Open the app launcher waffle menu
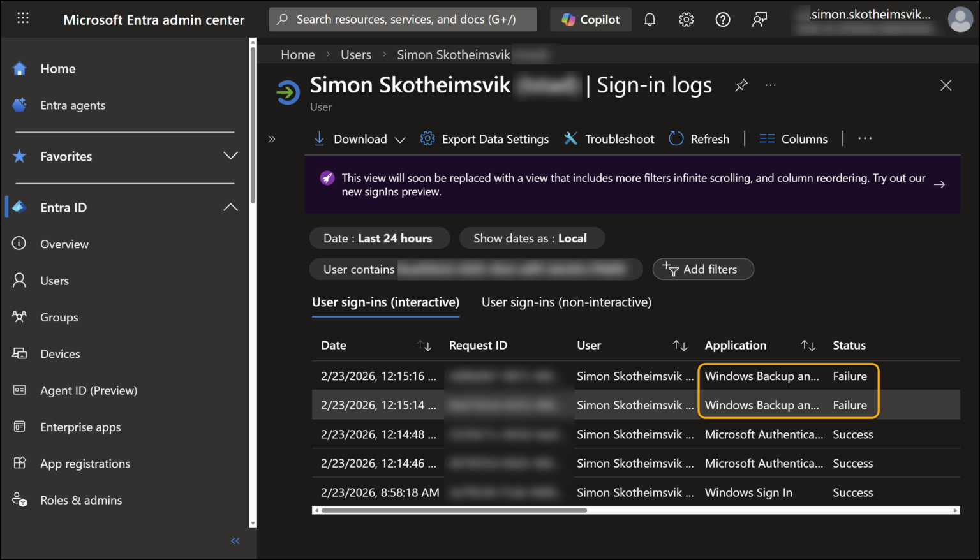Image resolution: width=980 pixels, height=560 pixels. [23, 18]
